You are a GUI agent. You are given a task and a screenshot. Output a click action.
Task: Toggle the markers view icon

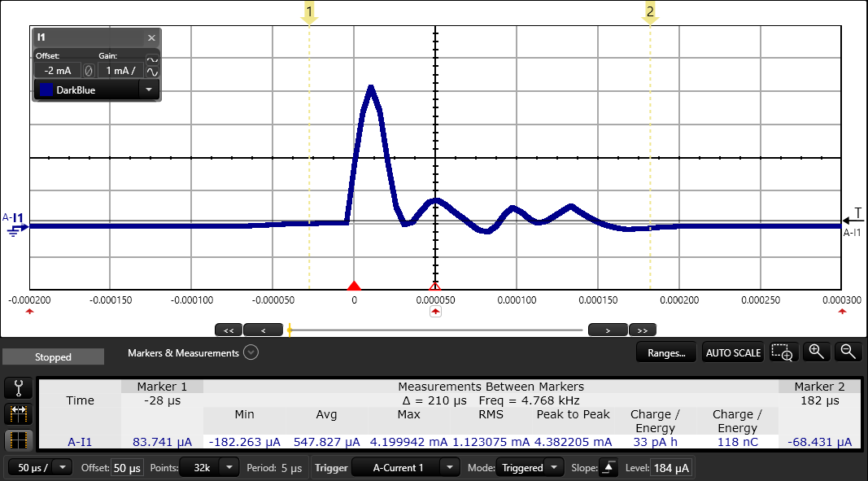pos(18,413)
